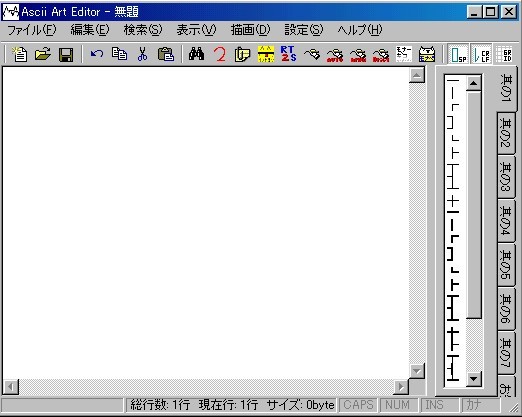Switch to the 其の5 tab
522x417 pixels.
pyautogui.click(x=506, y=264)
